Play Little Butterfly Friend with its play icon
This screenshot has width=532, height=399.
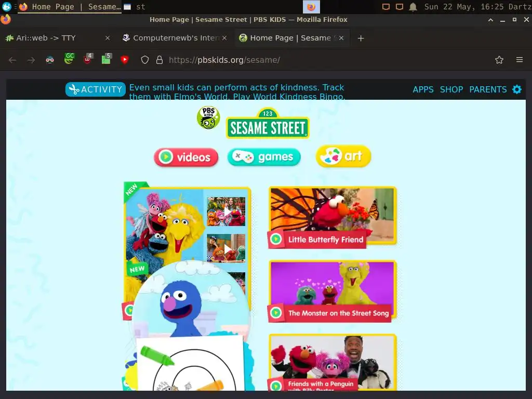[x=276, y=239]
